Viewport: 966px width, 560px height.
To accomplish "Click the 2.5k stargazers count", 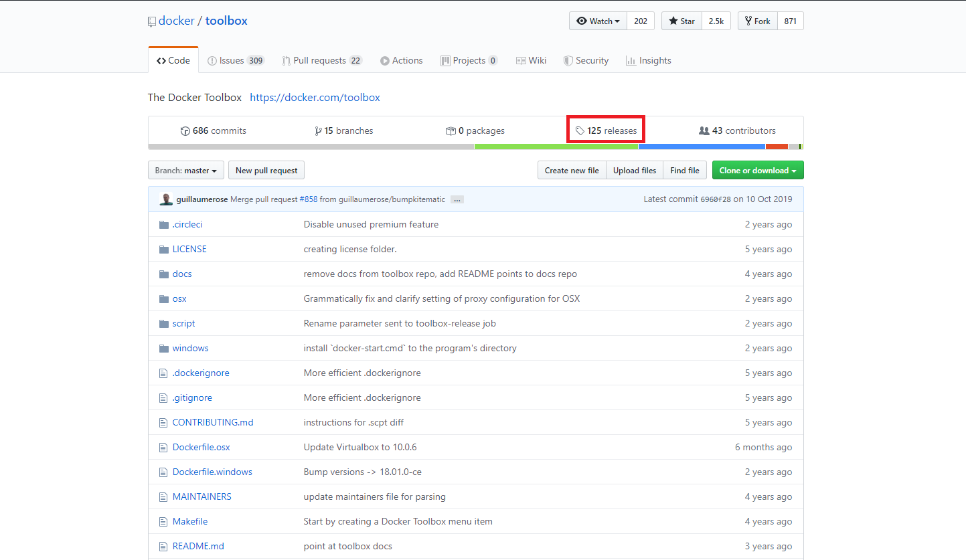I will [716, 21].
